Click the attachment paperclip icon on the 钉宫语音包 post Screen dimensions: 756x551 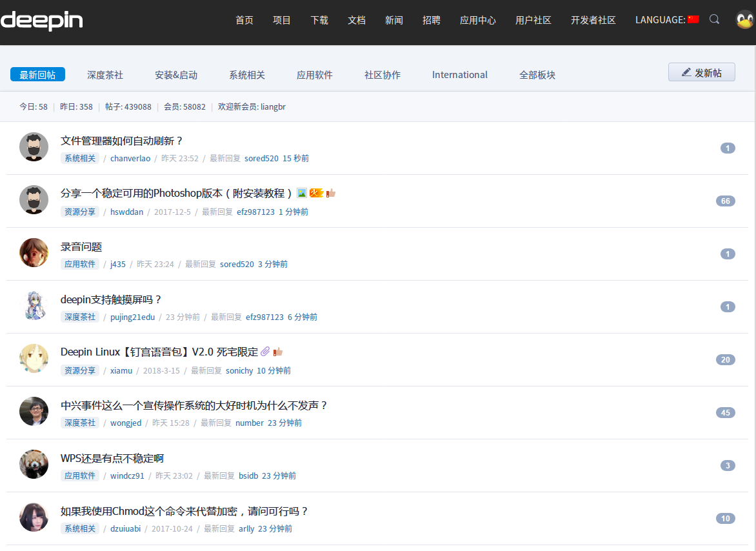264,352
